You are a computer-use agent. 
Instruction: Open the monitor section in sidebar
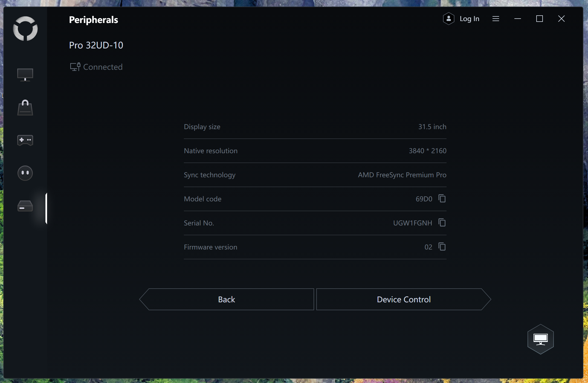[25, 74]
